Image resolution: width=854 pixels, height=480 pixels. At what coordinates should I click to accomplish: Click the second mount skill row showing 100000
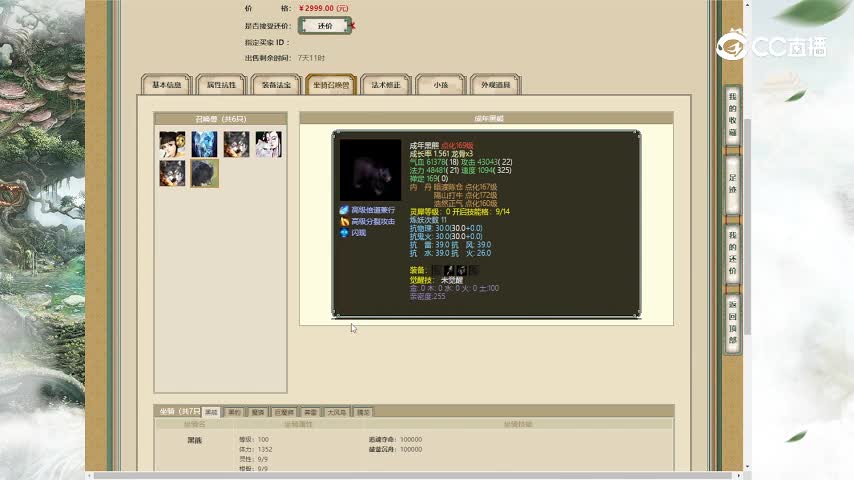pos(395,449)
